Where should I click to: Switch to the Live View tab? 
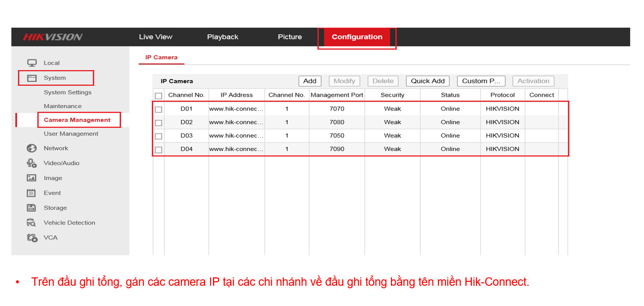(156, 37)
